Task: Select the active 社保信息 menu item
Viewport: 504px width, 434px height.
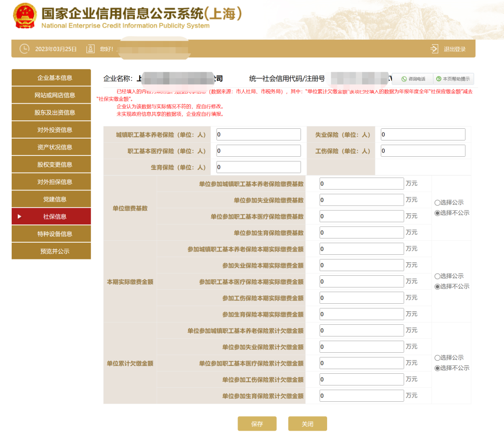Action: (51, 217)
